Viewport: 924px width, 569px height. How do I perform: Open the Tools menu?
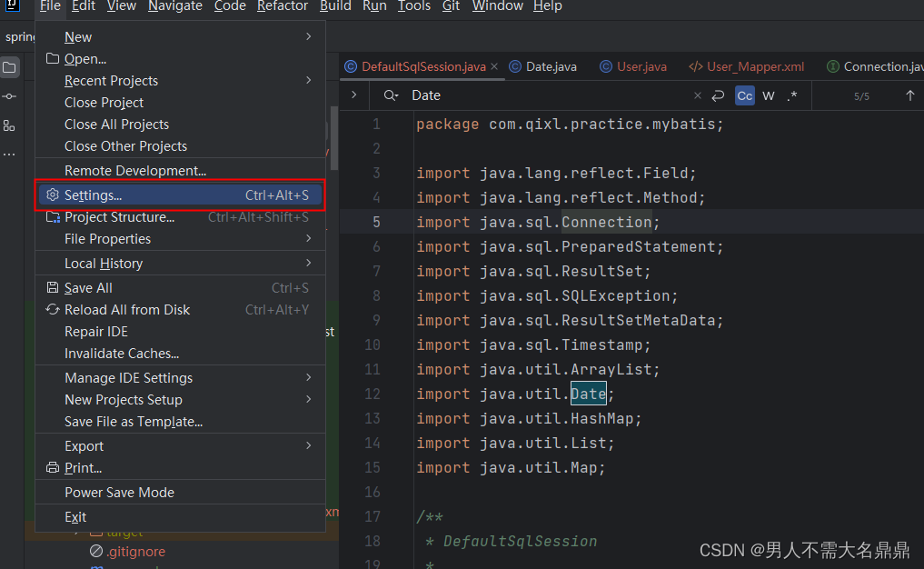[414, 6]
